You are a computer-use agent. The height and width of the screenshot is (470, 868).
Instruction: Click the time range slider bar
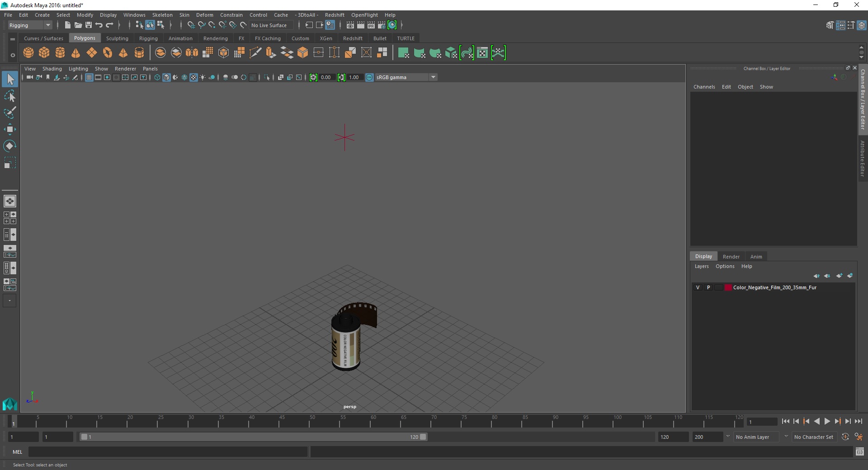click(253, 437)
